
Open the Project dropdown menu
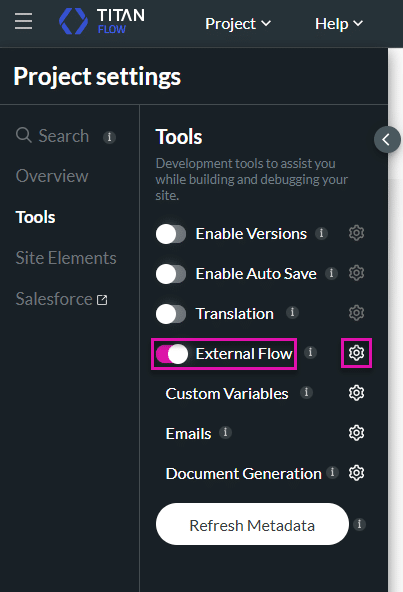pos(238,24)
